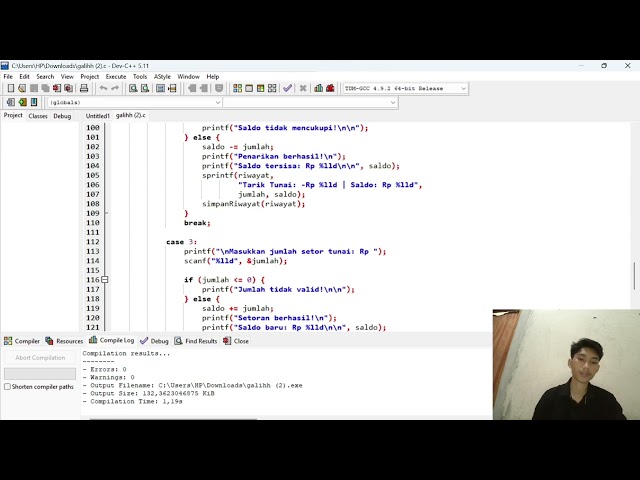
Task: Click the 'Errors: 0' compile log line
Action: (x=104, y=369)
